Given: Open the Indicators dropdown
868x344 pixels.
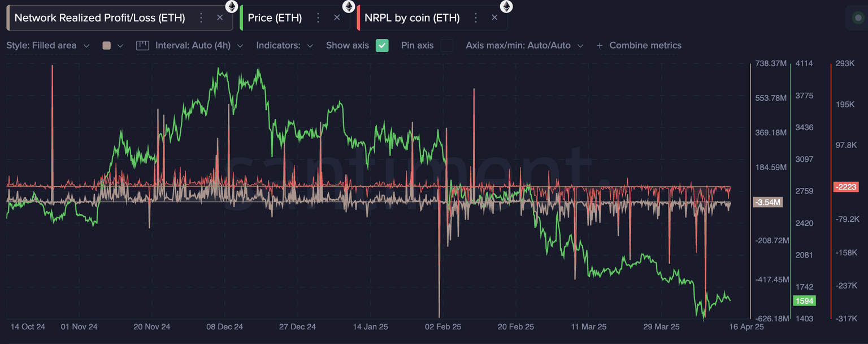Looking at the screenshot, I should (284, 45).
